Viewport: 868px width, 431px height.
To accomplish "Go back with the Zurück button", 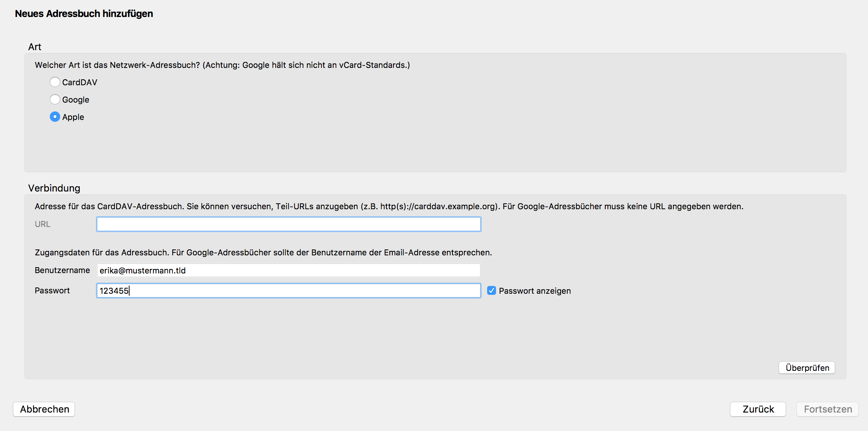I will (x=758, y=409).
